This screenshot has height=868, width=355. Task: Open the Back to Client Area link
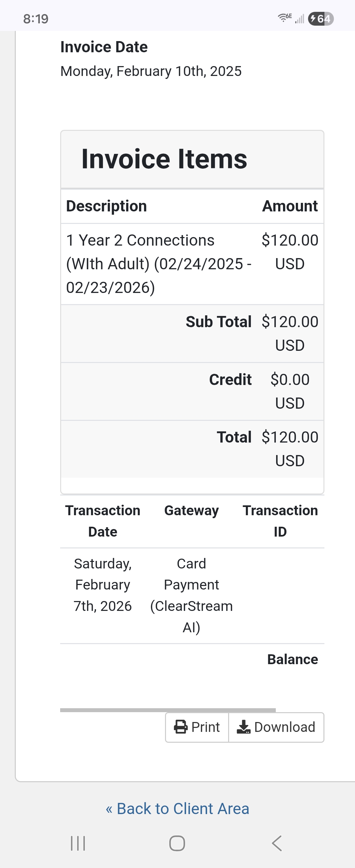point(177,808)
